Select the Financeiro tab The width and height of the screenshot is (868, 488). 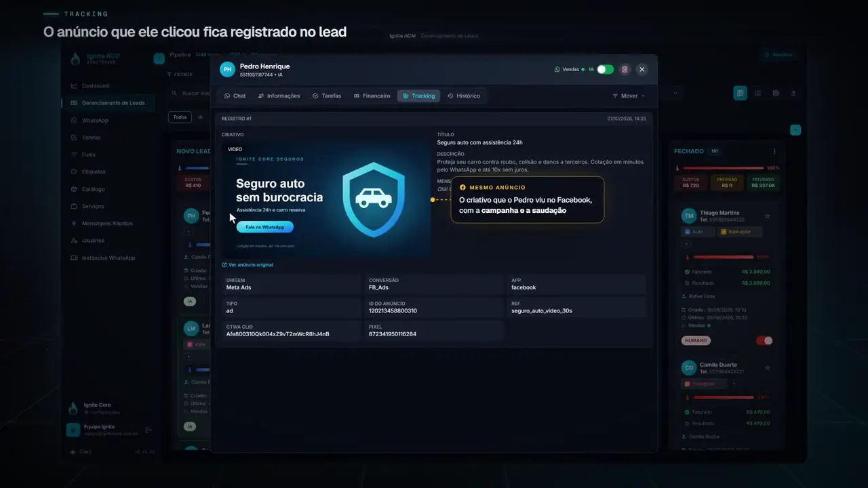coord(372,96)
